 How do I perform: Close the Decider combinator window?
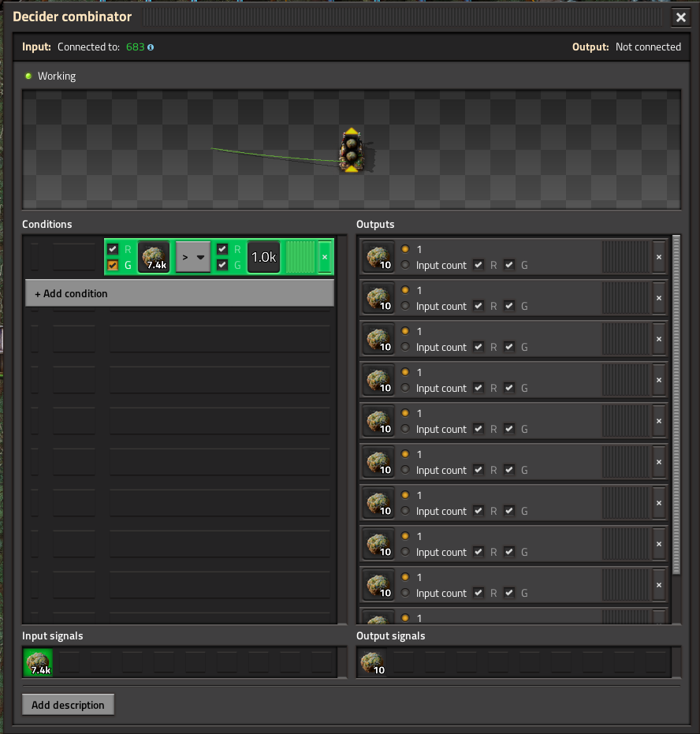(x=680, y=17)
